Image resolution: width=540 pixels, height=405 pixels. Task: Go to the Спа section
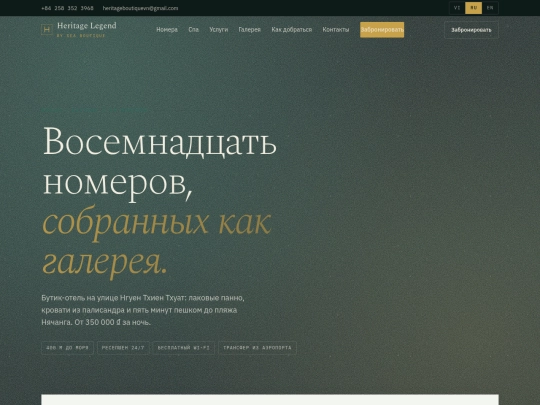click(x=194, y=30)
